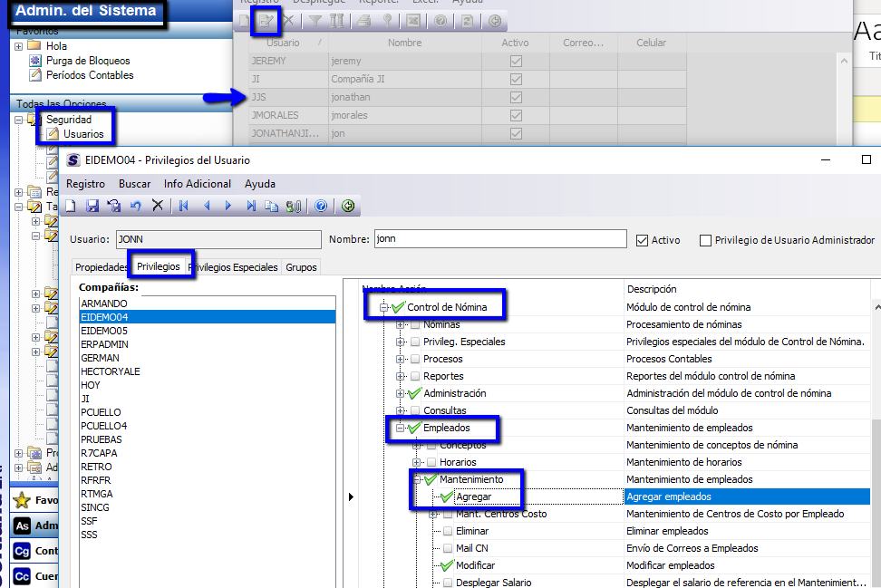Expand the Privileg. Especiales tree node

(x=400, y=342)
